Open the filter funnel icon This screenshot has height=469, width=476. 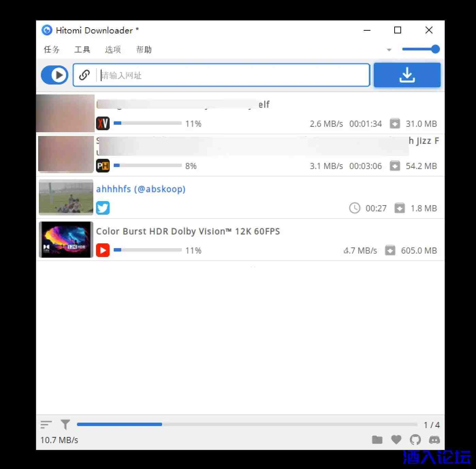tap(65, 425)
